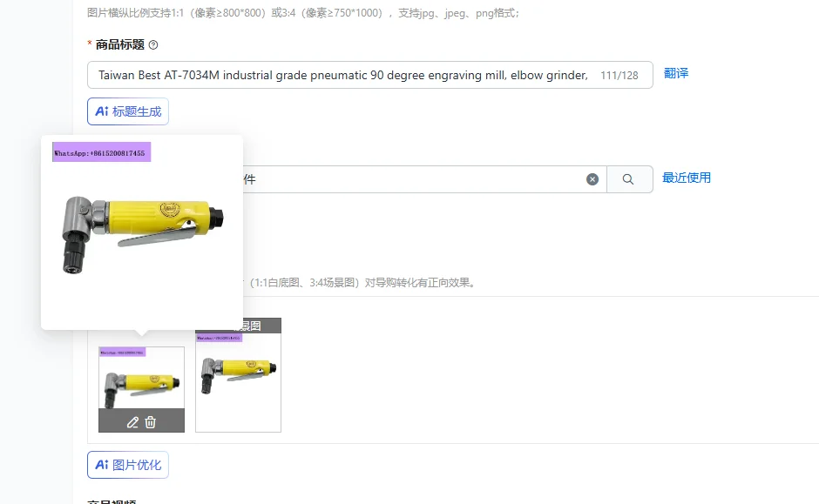Open the 最近使用 recent categories link
Viewport: 819px width, 504px height.
click(687, 178)
